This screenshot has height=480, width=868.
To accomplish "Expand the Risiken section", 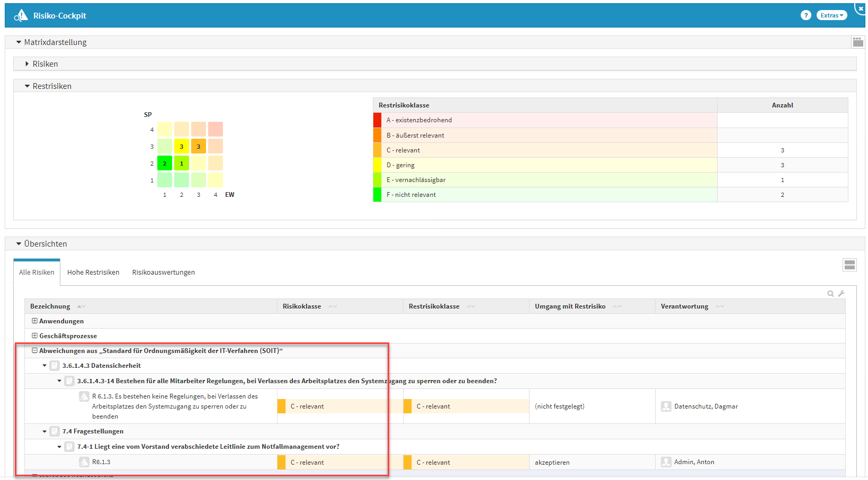I will click(27, 64).
